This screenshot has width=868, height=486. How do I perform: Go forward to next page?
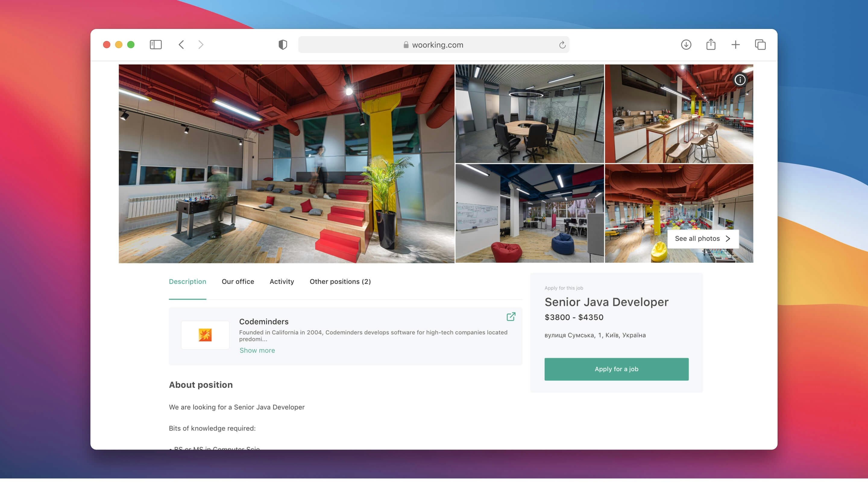point(201,45)
